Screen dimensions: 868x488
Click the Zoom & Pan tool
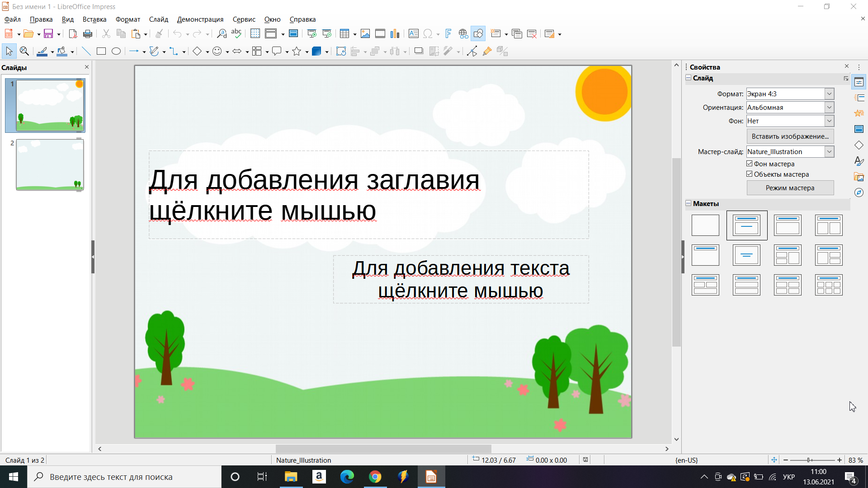click(x=24, y=52)
